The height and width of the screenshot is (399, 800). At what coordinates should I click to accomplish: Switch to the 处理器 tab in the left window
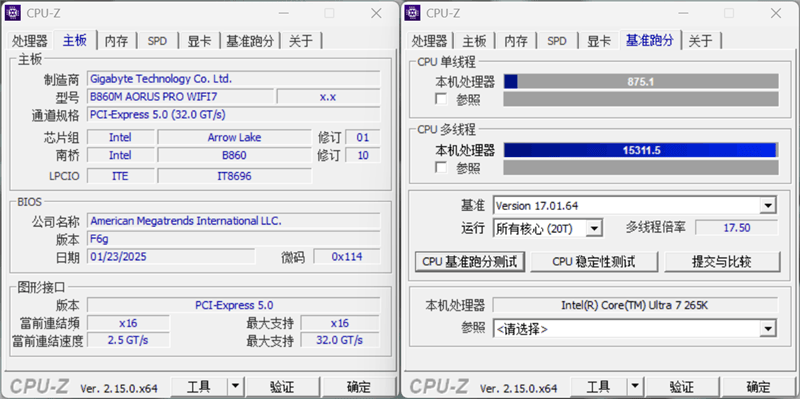30,41
